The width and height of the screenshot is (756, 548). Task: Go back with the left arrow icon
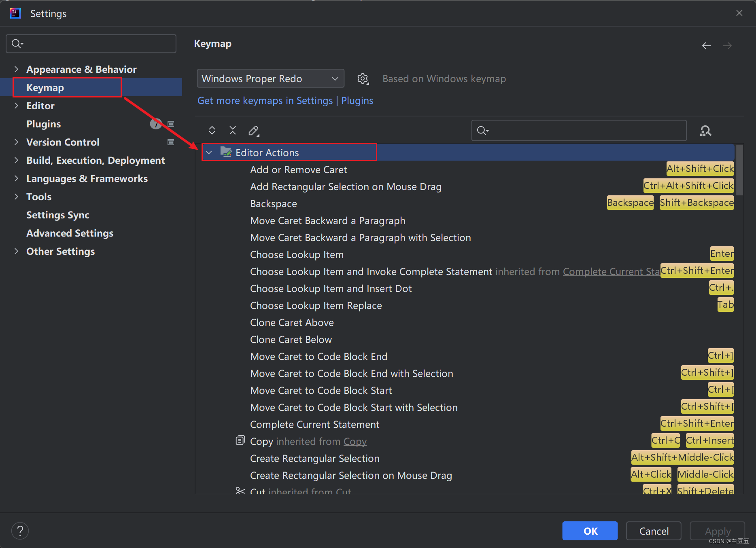click(707, 46)
